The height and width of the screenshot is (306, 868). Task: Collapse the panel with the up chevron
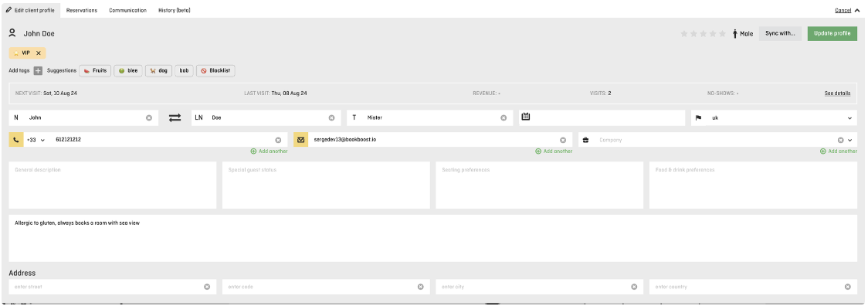(x=857, y=11)
